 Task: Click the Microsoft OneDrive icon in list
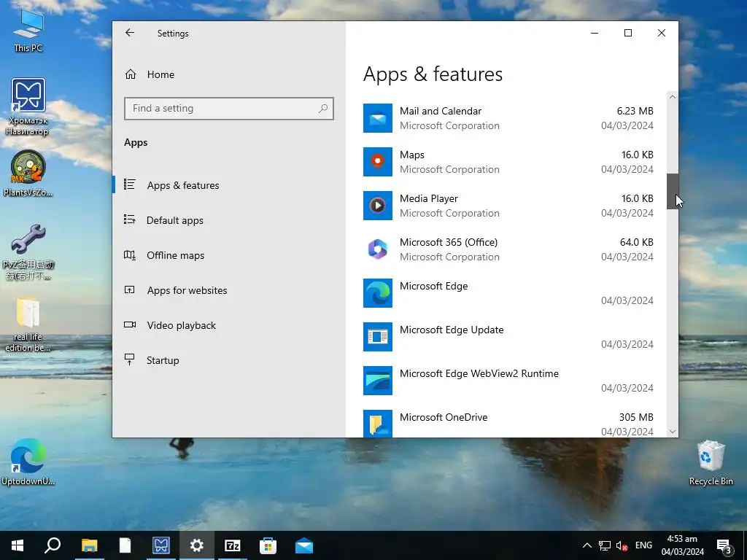pos(377,424)
